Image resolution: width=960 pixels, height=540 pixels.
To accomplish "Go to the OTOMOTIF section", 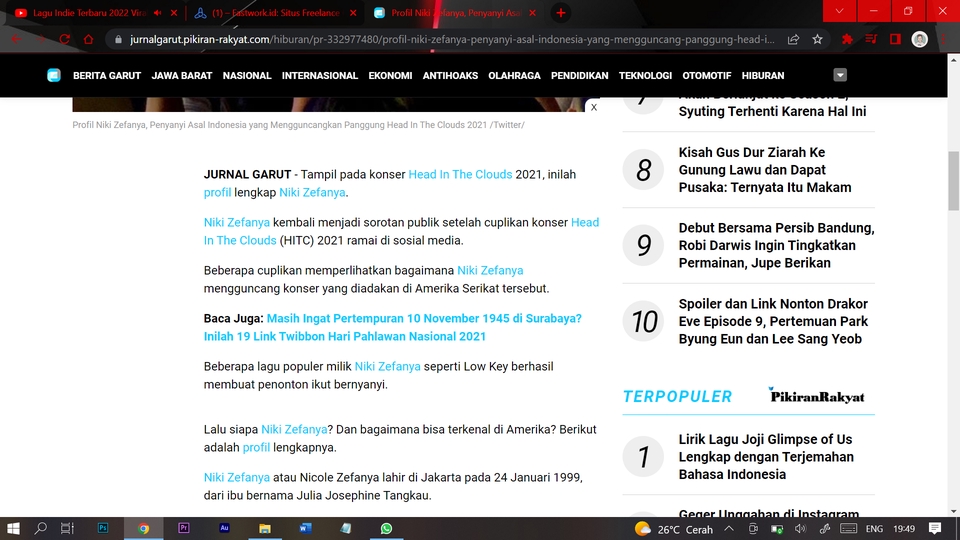I will [x=707, y=75].
